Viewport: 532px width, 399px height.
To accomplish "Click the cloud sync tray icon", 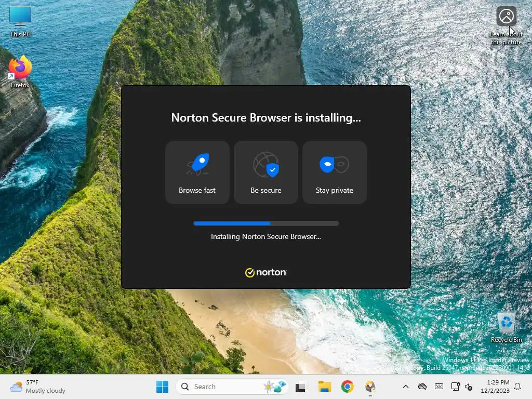I will pyautogui.click(x=422, y=387).
